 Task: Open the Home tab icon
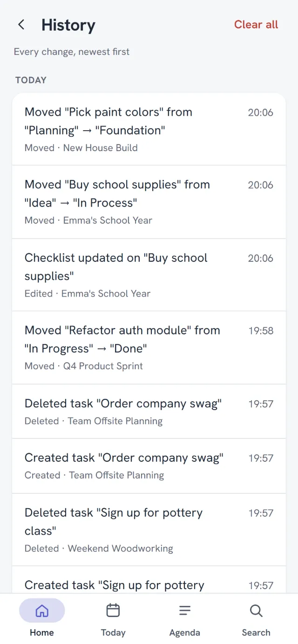[42, 611]
